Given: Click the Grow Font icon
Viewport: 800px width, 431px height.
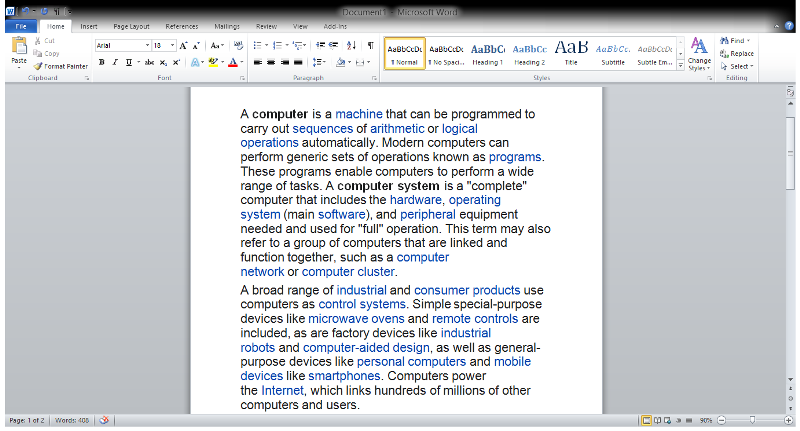Looking at the screenshot, I should point(183,45).
